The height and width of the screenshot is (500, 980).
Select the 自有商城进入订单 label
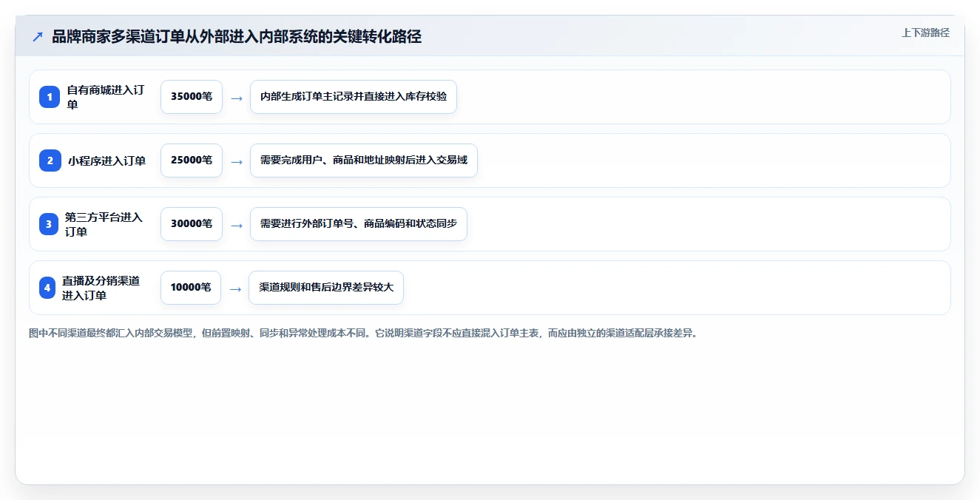[x=106, y=97]
